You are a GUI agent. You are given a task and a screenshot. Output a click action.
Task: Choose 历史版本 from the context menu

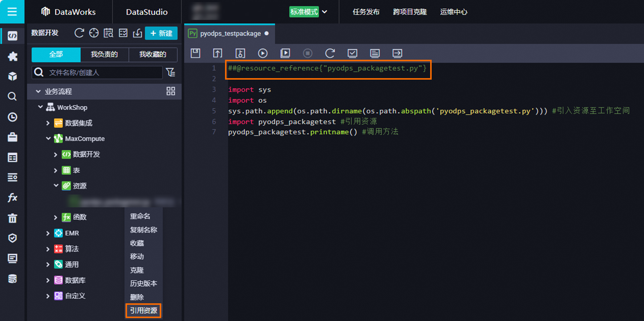(x=144, y=283)
